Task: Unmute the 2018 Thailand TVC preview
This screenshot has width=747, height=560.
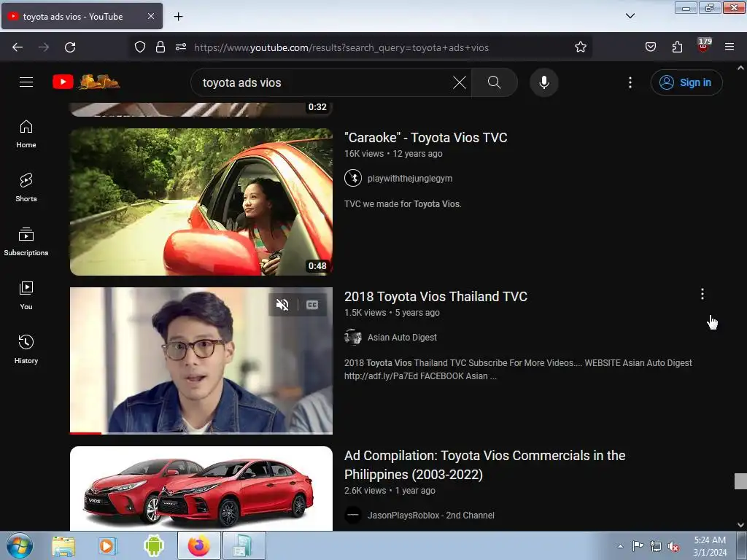Action: 282,305
